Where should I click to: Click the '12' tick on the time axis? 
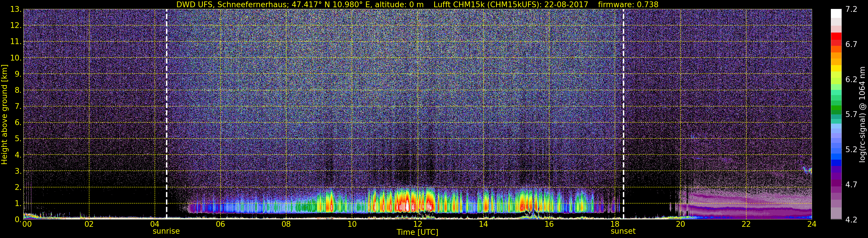coord(417,224)
